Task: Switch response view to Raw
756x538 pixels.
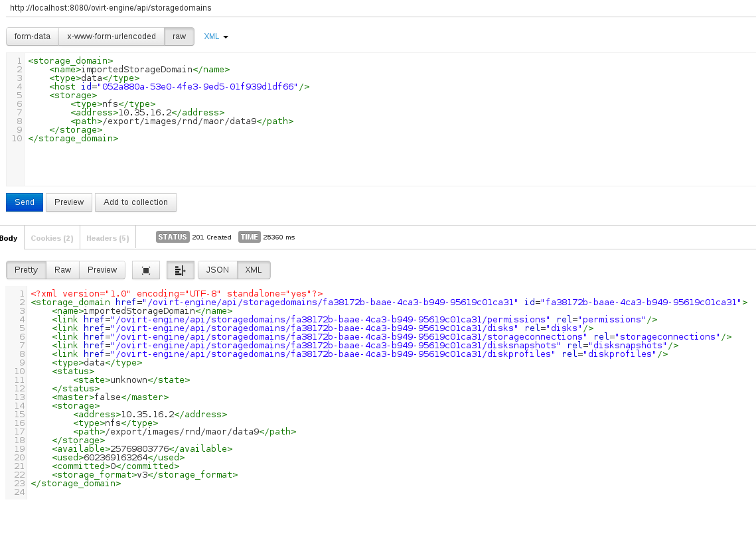Action: (x=63, y=270)
